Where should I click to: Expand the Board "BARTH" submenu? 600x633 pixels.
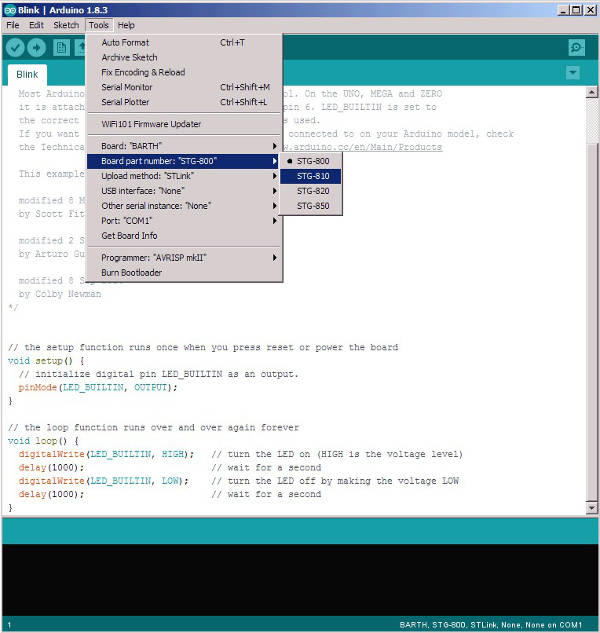click(x=185, y=145)
